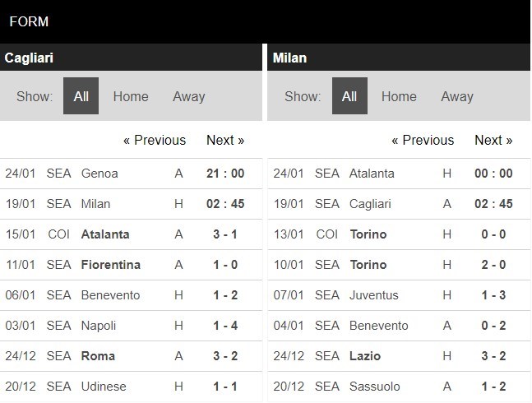Go to Next Milan results
The image size is (532, 403).
tap(493, 140)
